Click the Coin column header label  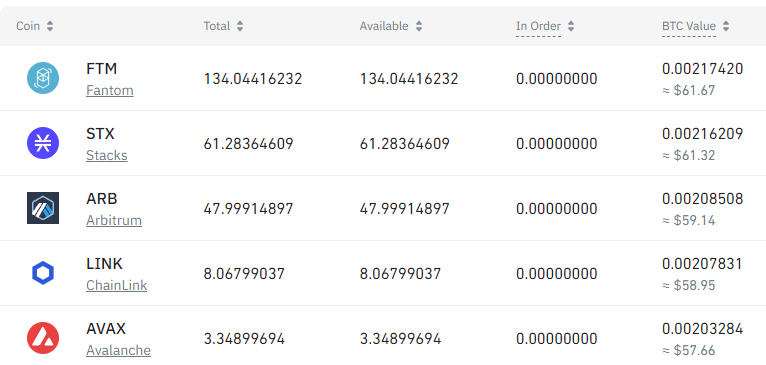point(28,26)
